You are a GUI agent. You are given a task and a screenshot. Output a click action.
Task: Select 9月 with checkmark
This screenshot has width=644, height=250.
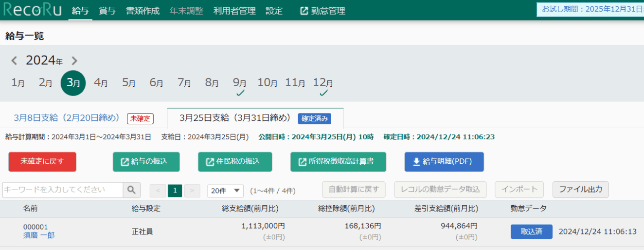(239, 86)
